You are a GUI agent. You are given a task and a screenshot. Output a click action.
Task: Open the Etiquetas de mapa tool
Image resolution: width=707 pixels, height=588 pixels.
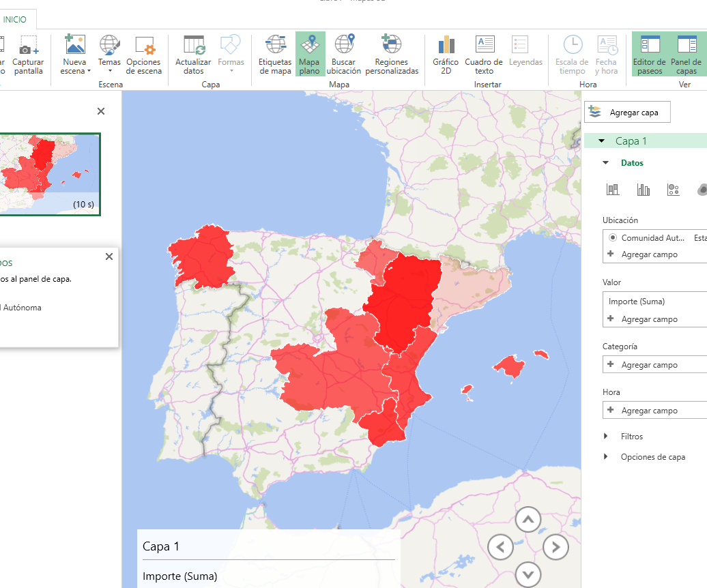[275, 53]
